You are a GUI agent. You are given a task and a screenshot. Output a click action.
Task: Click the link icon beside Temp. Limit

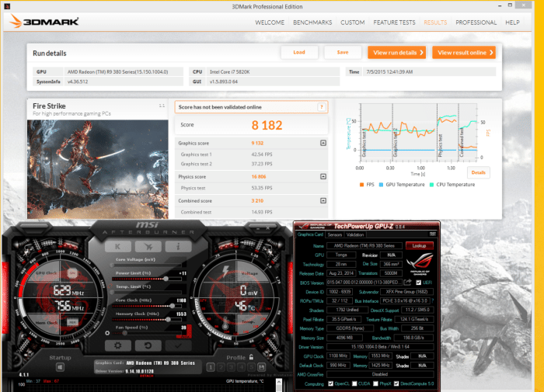(110, 286)
